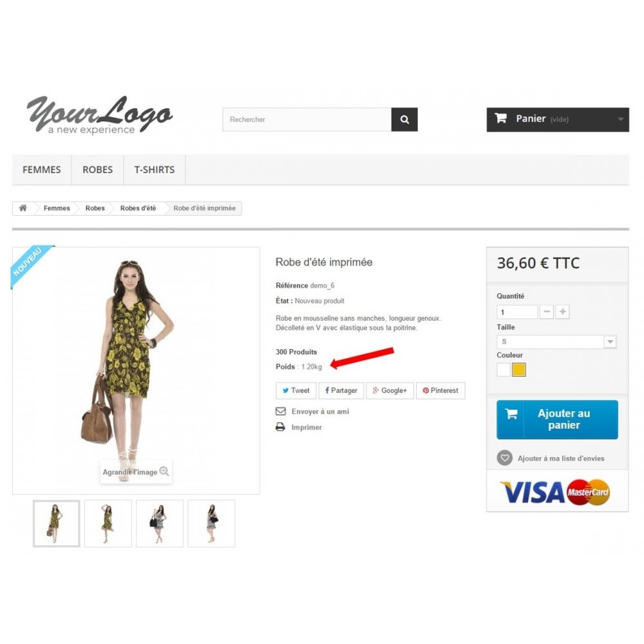The image size is (644, 644).
Task: Click the search magnifier button
Action: [x=404, y=120]
